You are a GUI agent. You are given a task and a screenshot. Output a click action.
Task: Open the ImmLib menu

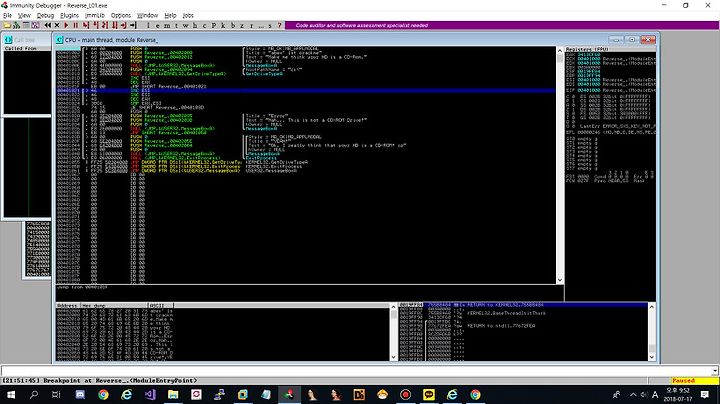pyautogui.click(x=95, y=15)
